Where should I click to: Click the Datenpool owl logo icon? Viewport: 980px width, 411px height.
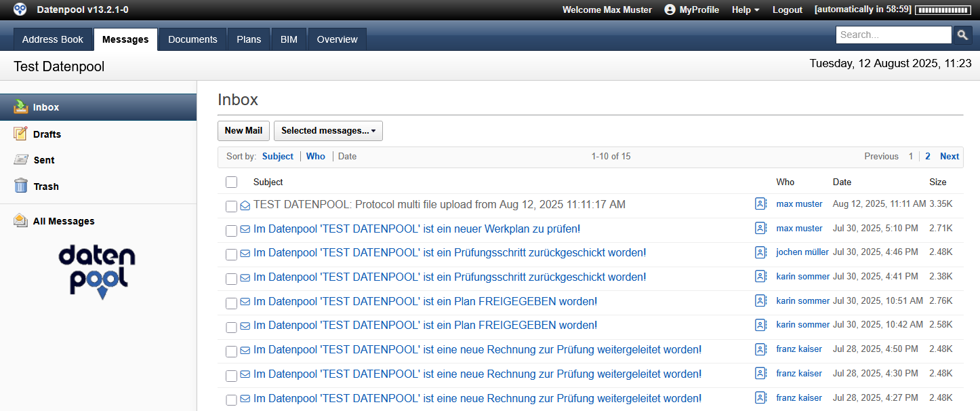[20, 9]
